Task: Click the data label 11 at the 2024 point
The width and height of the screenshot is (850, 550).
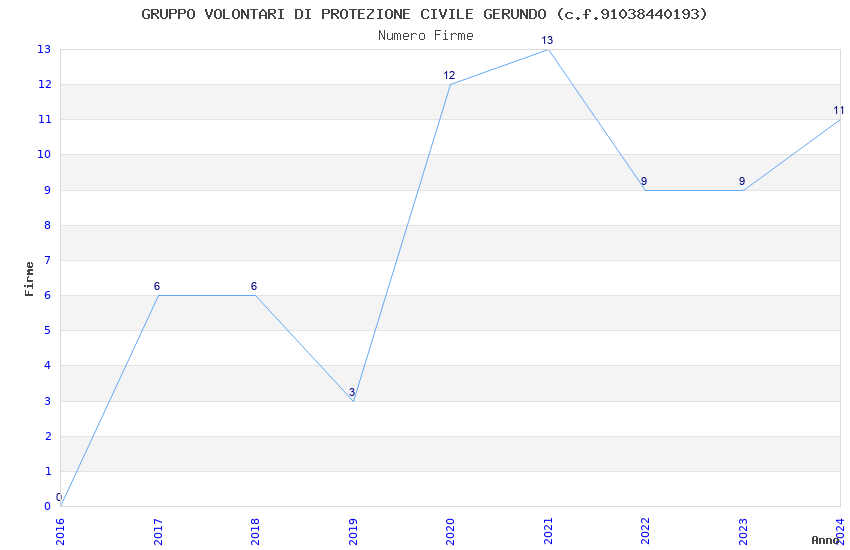Action: pos(839,111)
